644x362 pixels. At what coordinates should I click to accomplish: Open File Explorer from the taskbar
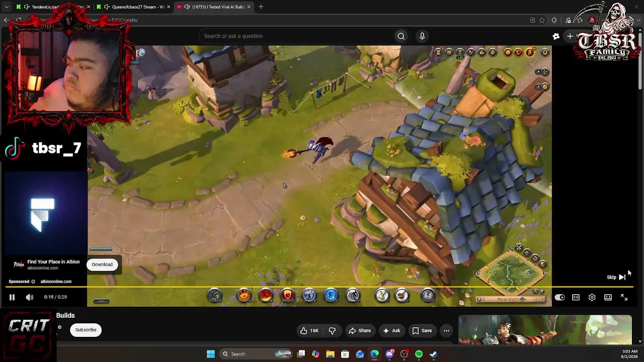[x=331, y=354]
